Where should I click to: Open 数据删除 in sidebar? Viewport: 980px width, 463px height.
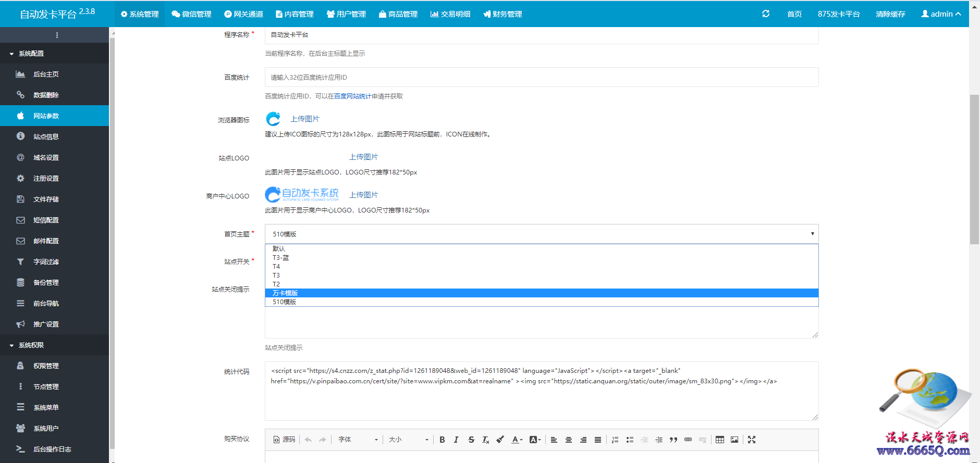tap(54, 95)
